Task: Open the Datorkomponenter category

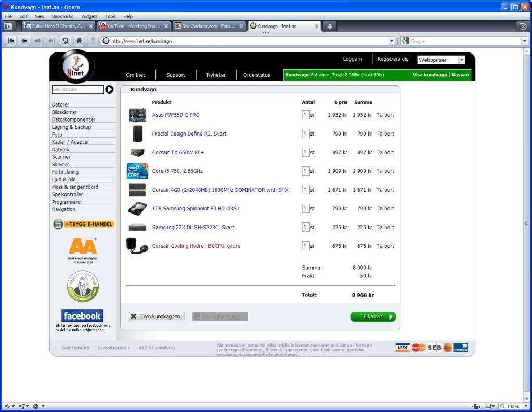Action: point(73,119)
